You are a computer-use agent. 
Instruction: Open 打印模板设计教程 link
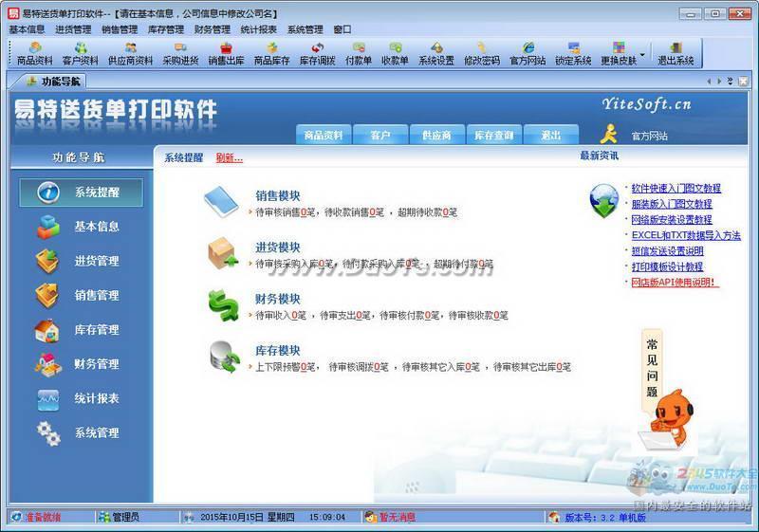667,266
